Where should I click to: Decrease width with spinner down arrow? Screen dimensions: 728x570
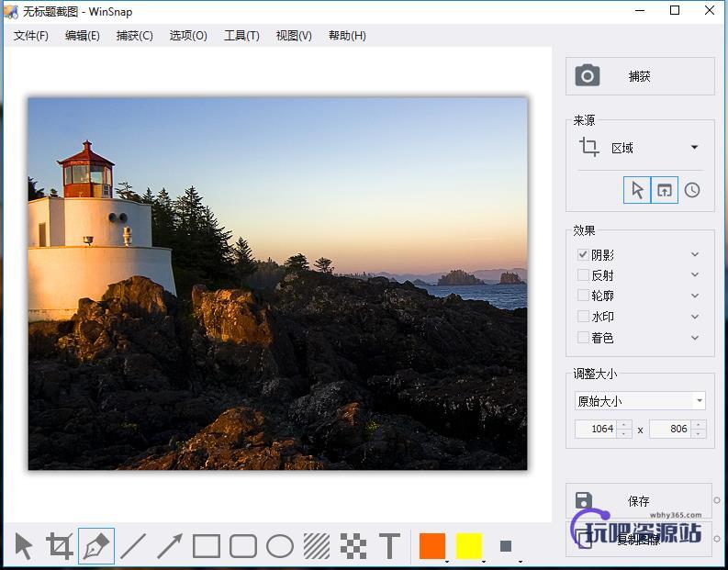(625, 433)
